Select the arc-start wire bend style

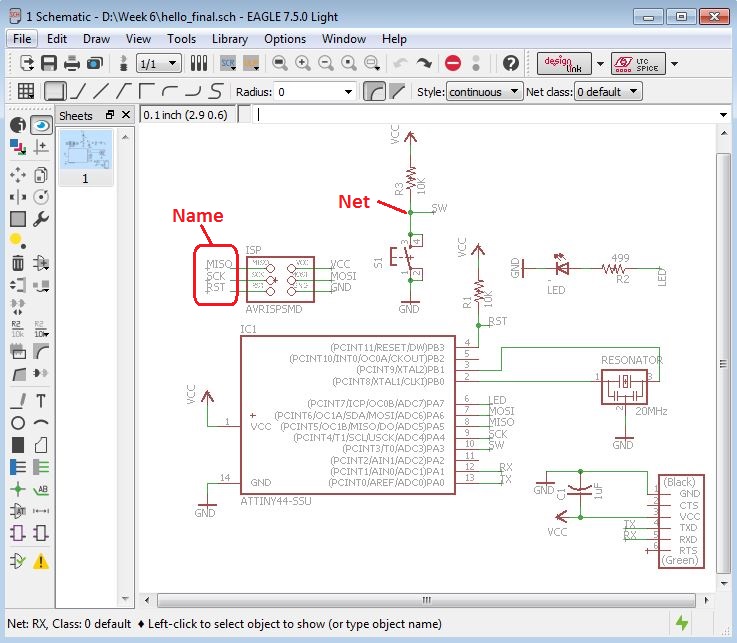click(x=170, y=91)
